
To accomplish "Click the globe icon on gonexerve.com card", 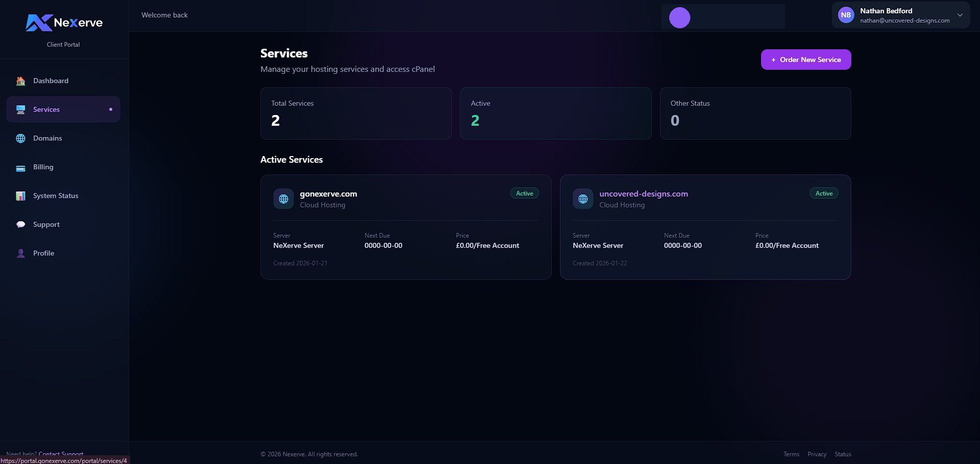I will coord(283,199).
